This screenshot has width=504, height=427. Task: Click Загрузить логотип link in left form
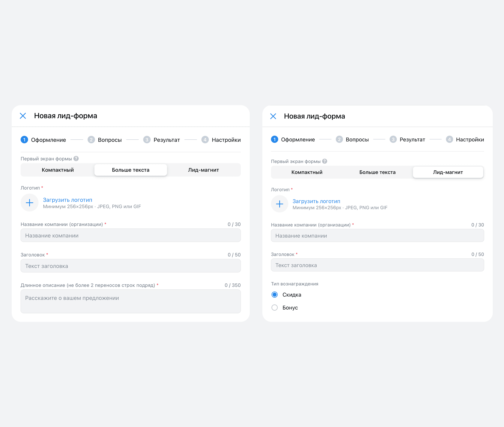67,200
